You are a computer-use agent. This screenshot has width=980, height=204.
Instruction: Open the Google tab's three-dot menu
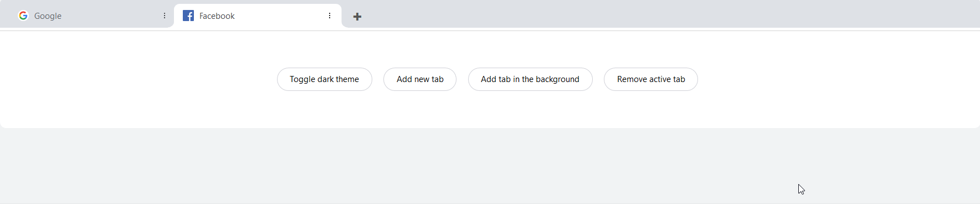pos(165,16)
